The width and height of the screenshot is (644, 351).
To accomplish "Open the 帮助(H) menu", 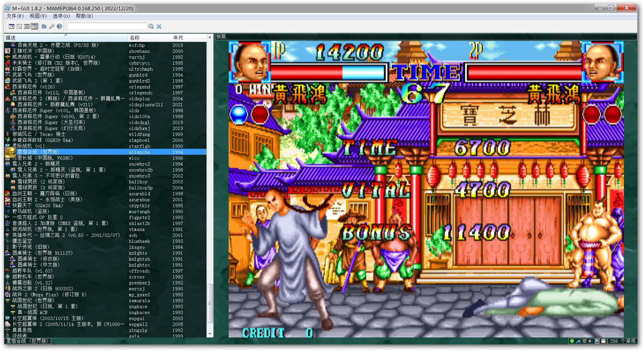I will click(x=84, y=16).
